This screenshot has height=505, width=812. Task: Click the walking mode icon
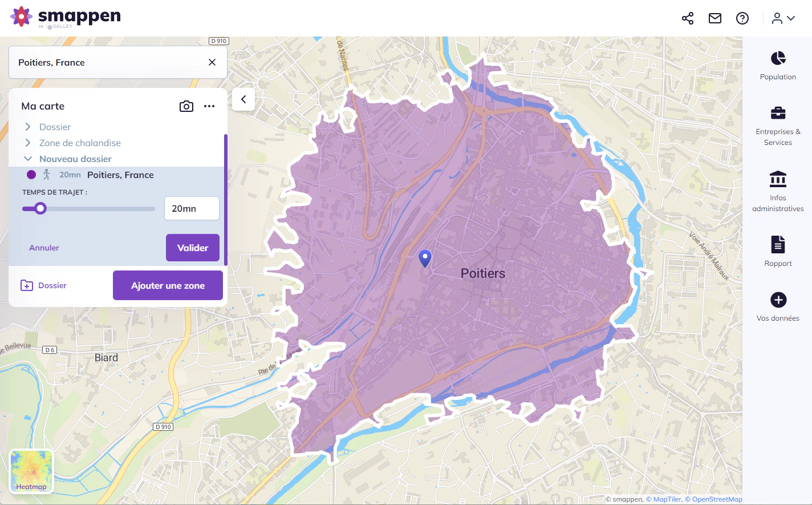[x=47, y=175]
